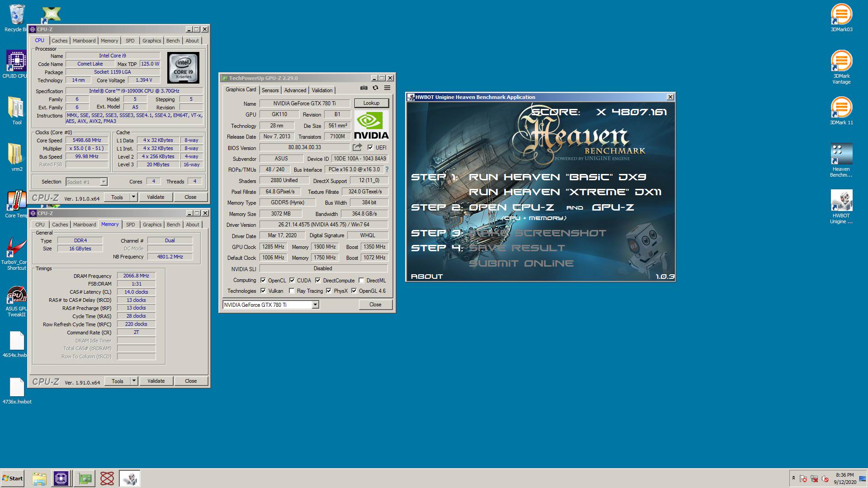The image size is (868, 488).
Task: Open the Recycle Bin desktop icon
Action: (x=17, y=18)
